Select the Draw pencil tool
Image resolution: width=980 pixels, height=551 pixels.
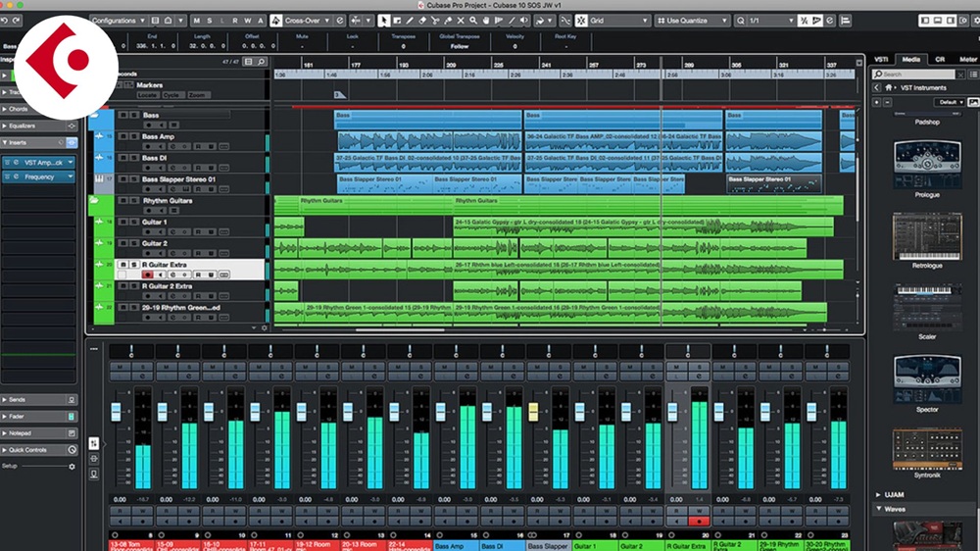pyautogui.click(x=410, y=21)
